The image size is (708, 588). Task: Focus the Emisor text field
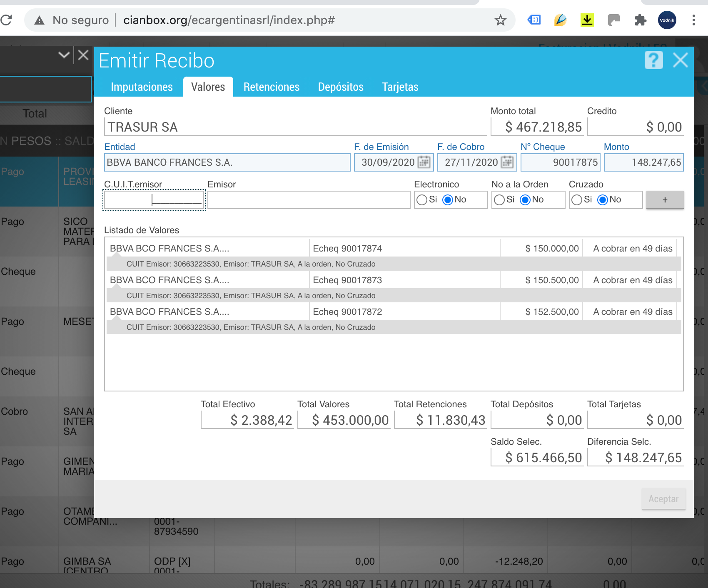[x=309, y=200]
